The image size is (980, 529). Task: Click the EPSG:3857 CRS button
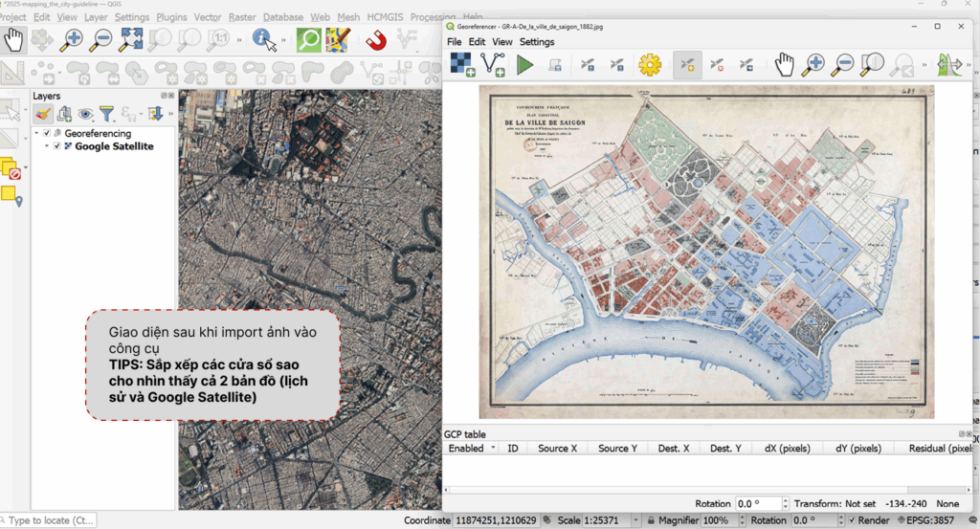(925, 520)
